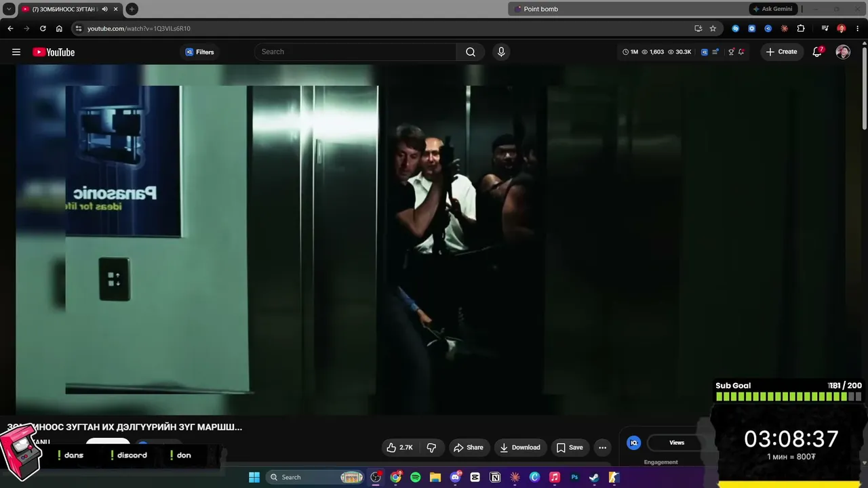The height and width of the screenshot is (488, 868).
Task: Share the video
Action: click(469, 447)
